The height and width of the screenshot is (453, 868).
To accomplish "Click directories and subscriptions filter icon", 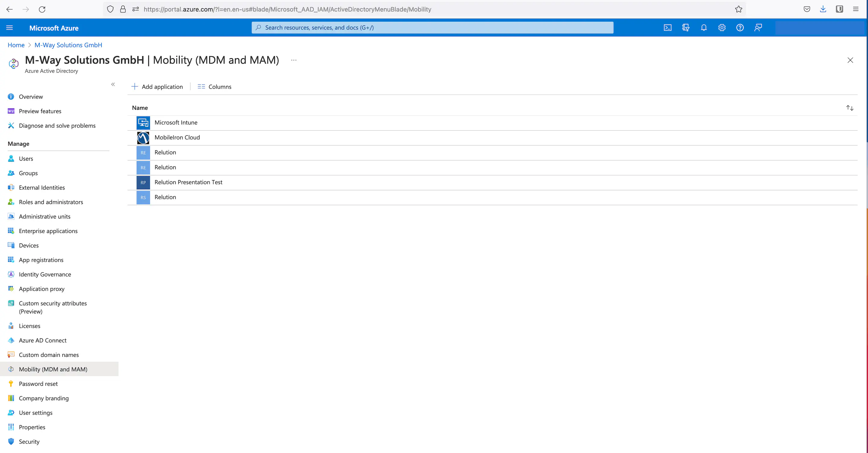I will (x=685, y=28).
